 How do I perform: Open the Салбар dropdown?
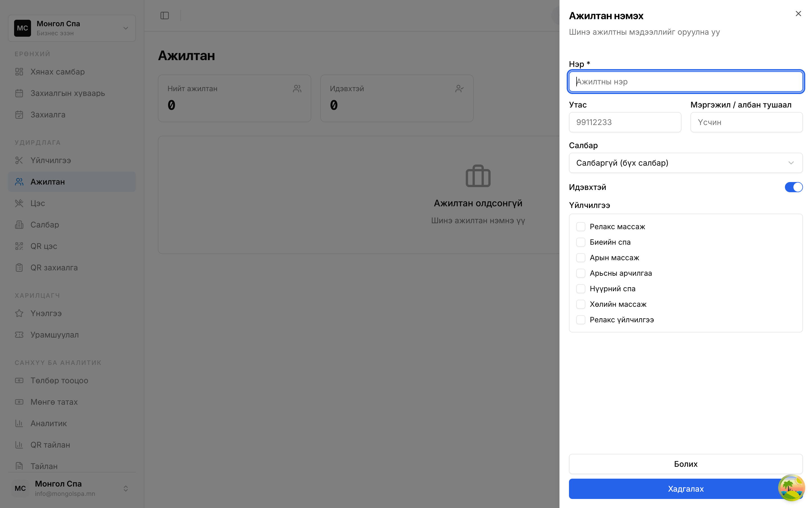685,163
